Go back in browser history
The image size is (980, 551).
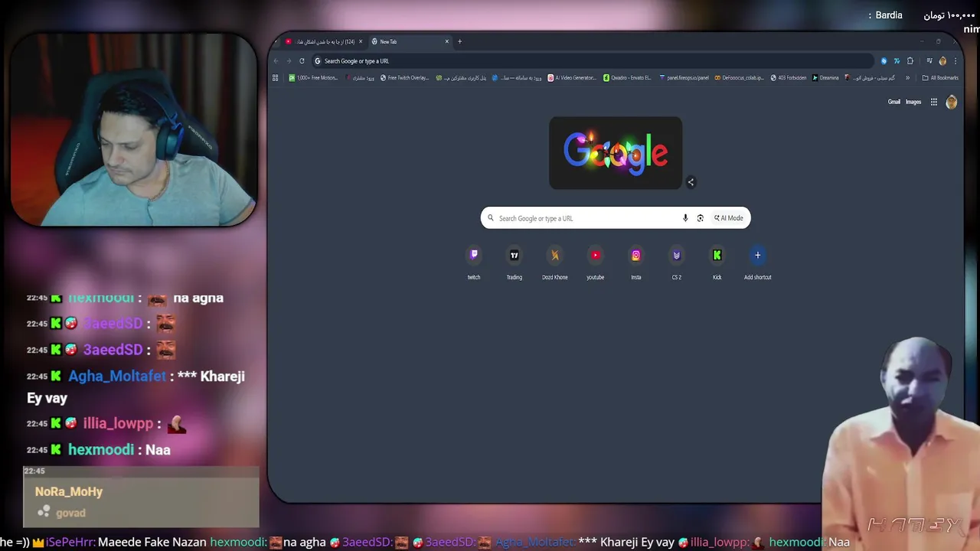pos(276,61)
